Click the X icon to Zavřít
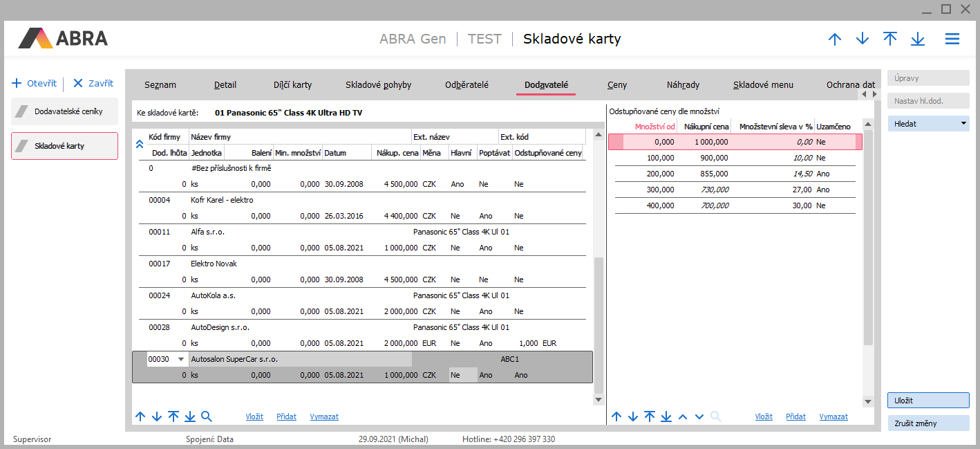The height and width of the screenshot is (449, 980). (78, 84)
